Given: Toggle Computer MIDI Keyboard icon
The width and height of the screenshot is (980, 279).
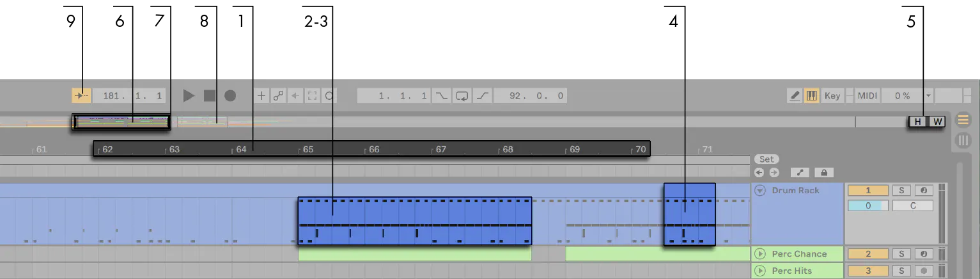Looking at the screenshot, I should tap(812, 96).
